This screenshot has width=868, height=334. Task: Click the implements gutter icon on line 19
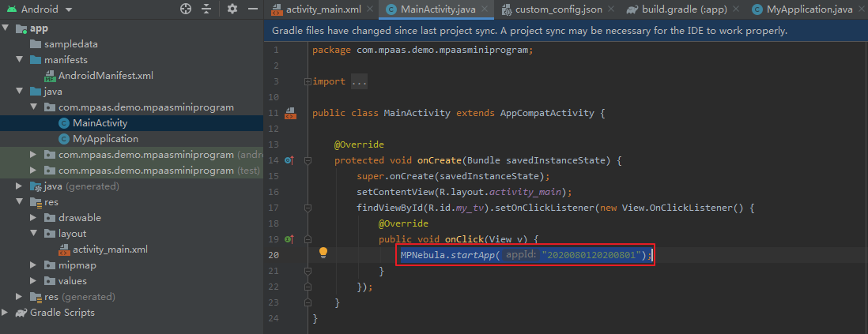point(289,239)
